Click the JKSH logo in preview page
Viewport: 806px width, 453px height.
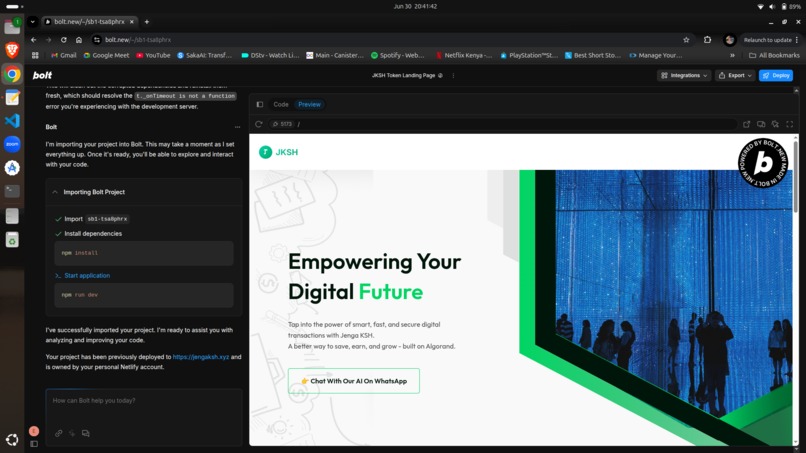click(279, 152)
